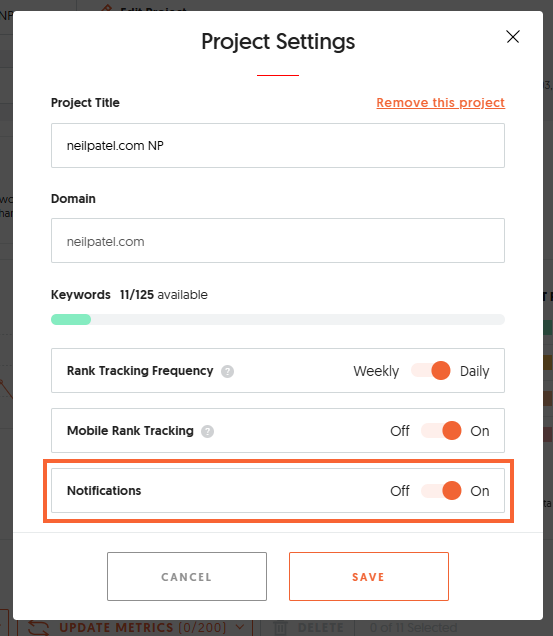The image size is (553, 636).
Task: Open Rank Tracking Frequency help tooltip icon
Action: click(x=227, y=371)
